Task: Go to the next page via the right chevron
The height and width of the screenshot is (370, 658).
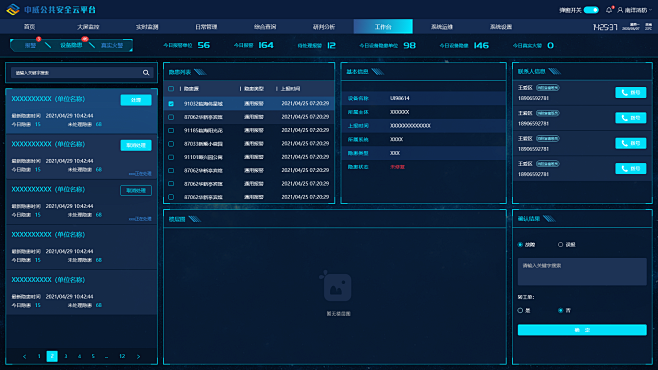Action: click(138, 356)
